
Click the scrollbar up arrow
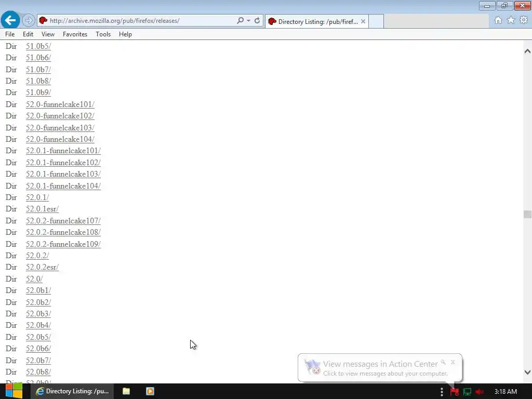click(x=527, y=51)
